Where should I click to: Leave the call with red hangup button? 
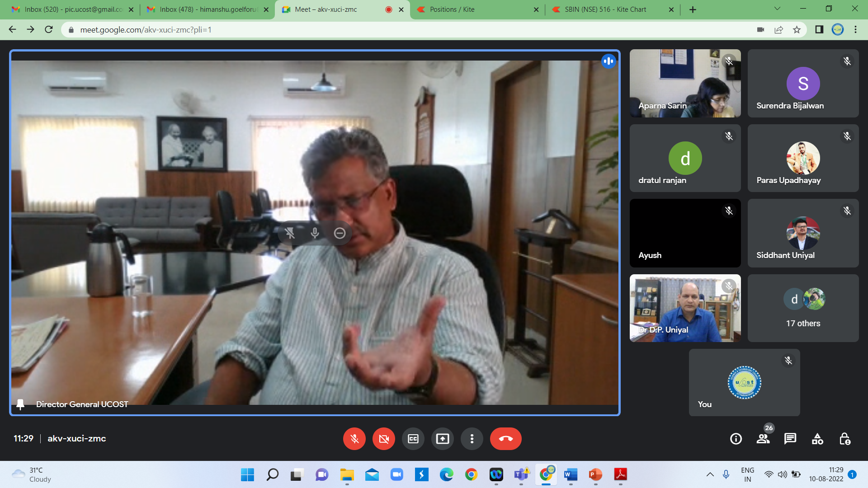tap(505, 439)
